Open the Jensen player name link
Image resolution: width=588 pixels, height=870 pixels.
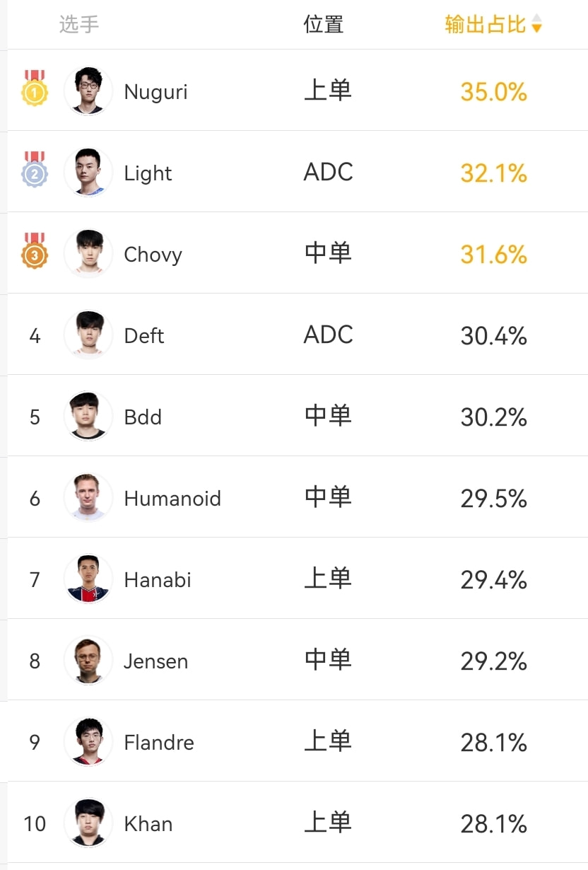point(156,661)
